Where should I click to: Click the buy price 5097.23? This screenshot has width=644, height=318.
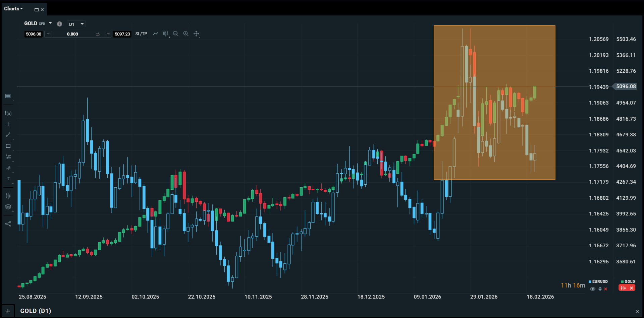[122, 34]
